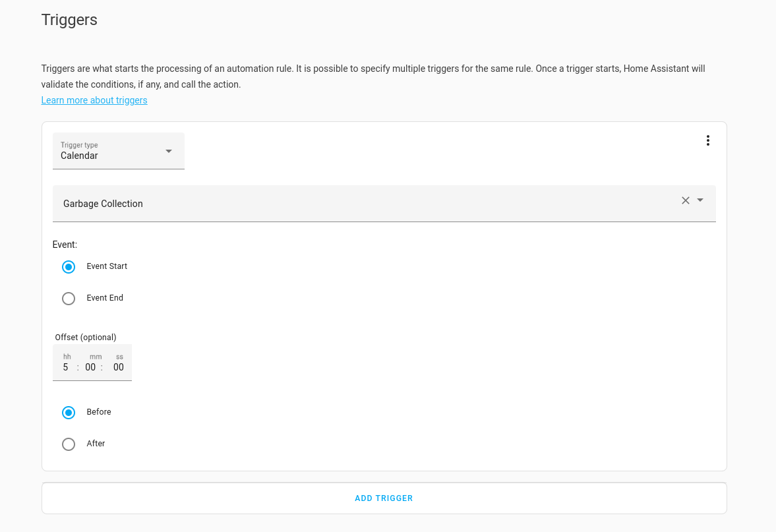Click the After label next to its radio
Viewport: 776px width, 532px height.
point(96,444)
